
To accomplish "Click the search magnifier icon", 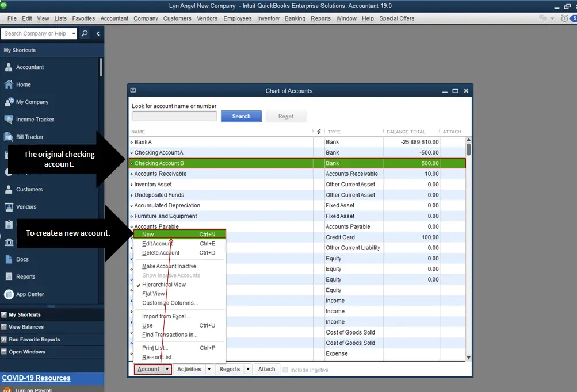I will pos(85,33).
